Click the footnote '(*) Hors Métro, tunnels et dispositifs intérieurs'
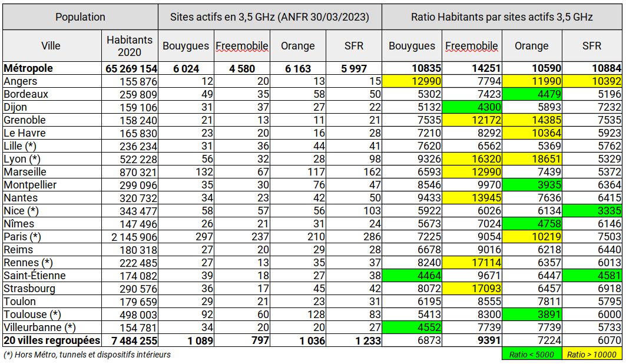This screenshot has height=364, width=626. click(x=87, y=355)
